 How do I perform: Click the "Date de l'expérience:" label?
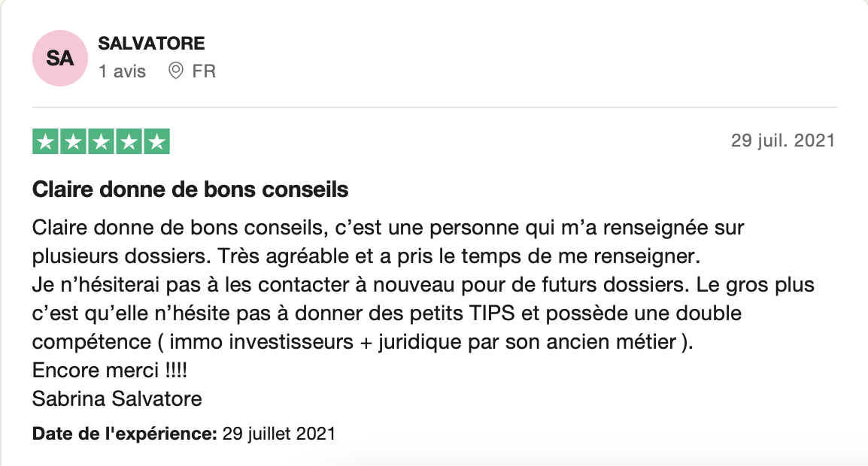[x=125, y=434]
